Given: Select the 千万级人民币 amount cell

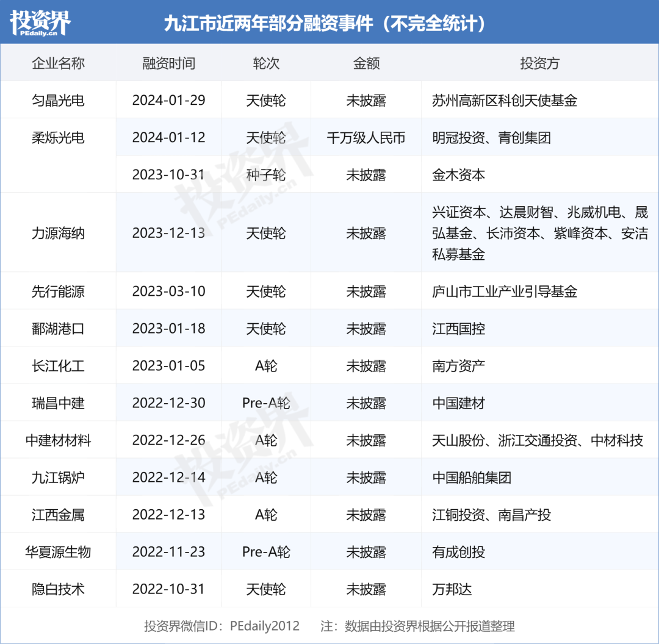Looking at the screenshot, I should [x=366, y=138].
